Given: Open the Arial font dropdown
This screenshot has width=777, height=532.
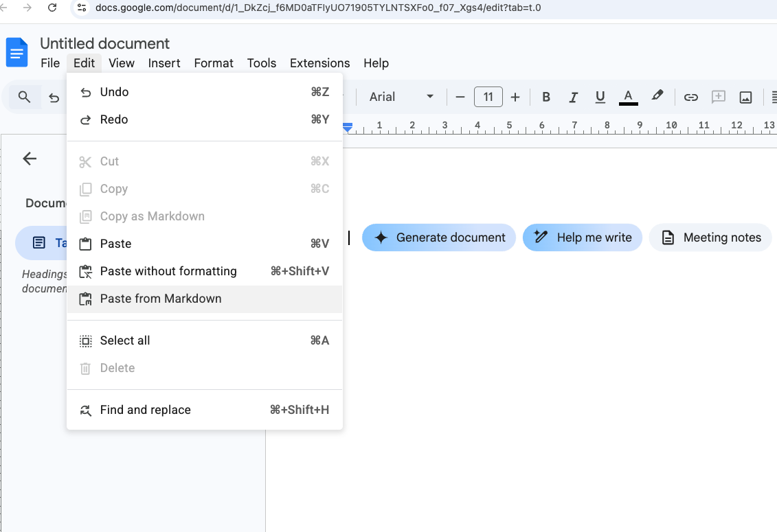Looking at the screenshot, I should coord(401,97).
